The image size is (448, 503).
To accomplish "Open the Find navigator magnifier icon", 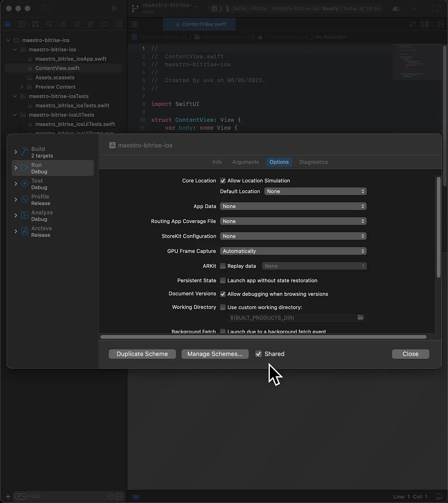I will 49,24.
